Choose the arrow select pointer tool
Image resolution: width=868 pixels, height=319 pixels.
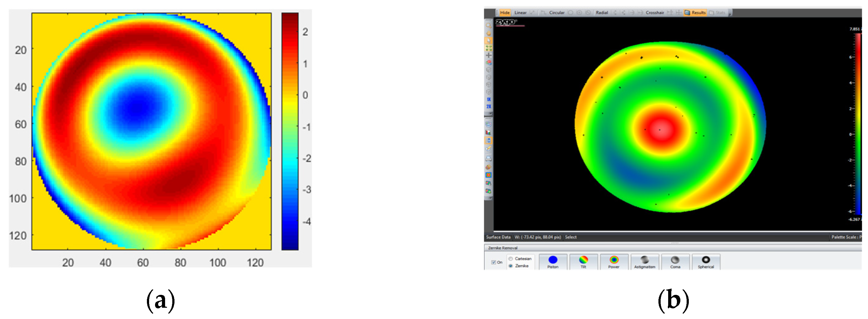[488, 40]
